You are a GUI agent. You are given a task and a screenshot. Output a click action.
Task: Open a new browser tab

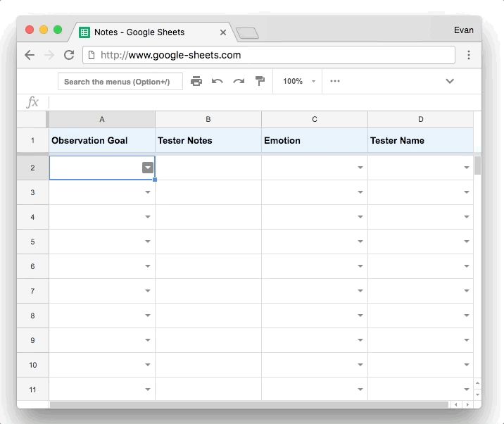[x=247, y=33]
